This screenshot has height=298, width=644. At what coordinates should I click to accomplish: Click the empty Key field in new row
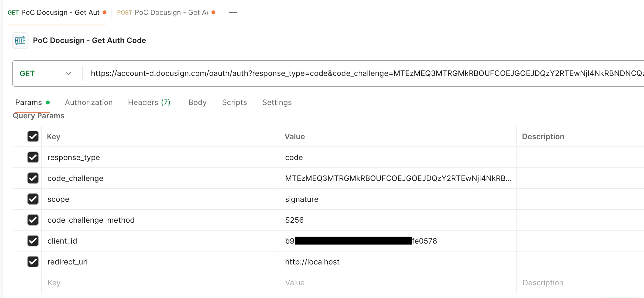tap(160, 282)
